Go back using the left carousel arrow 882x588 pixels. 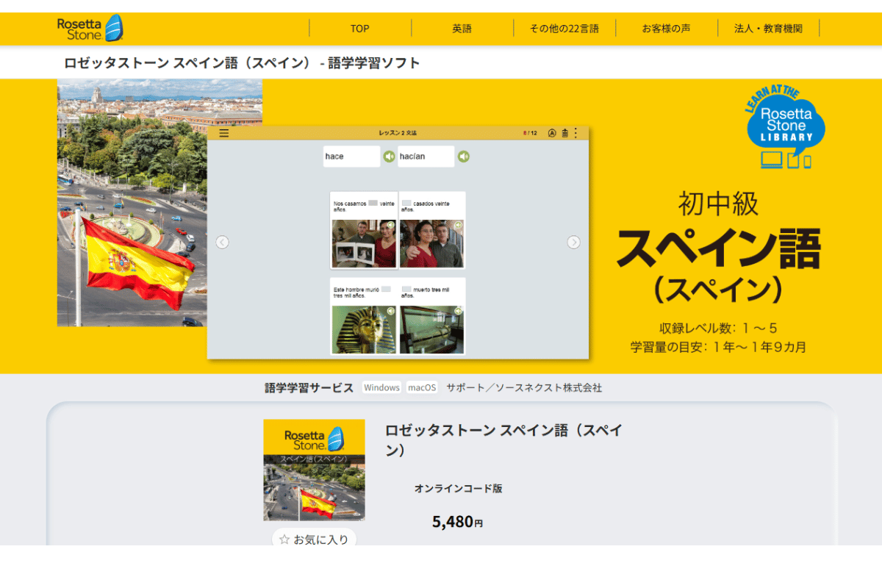pyautogui.click(x=223, y=241)
